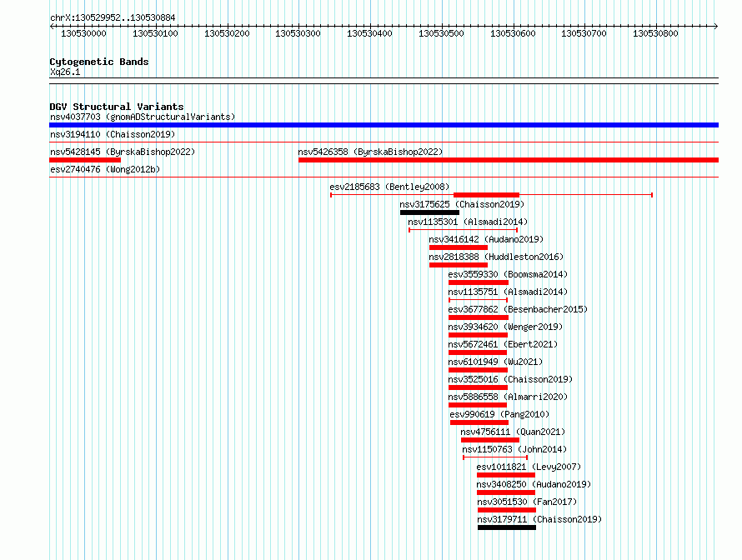The image size is (742, 560).
Task: Open esv2185683 (Bentley2008) variant label
Action: pos(389,187)
